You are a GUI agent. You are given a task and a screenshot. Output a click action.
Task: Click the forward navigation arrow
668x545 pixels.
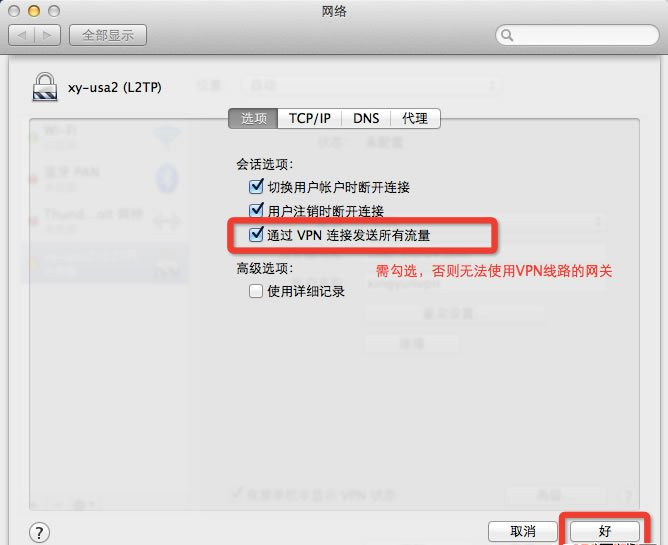[x=47, y=35]
